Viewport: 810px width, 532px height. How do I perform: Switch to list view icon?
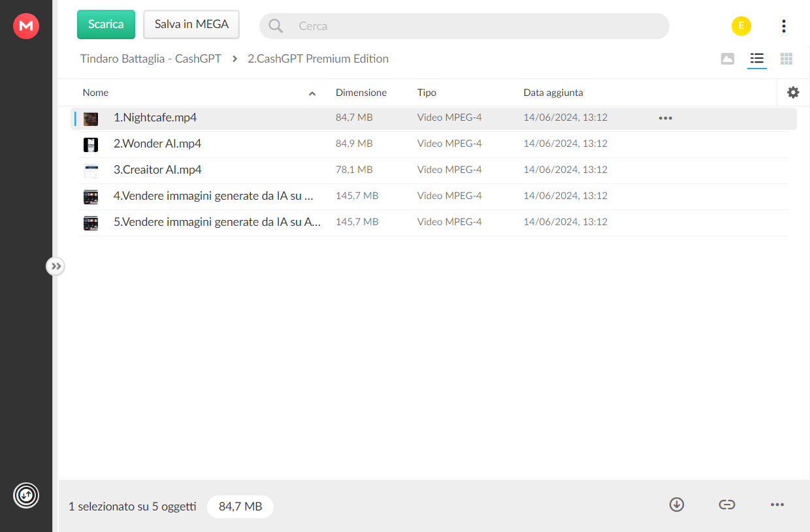point(757,59)
